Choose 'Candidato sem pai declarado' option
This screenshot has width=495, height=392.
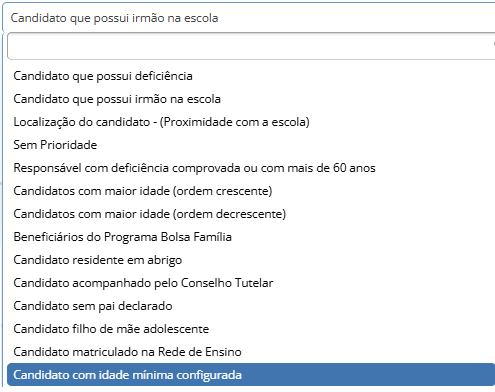(251, 306)
